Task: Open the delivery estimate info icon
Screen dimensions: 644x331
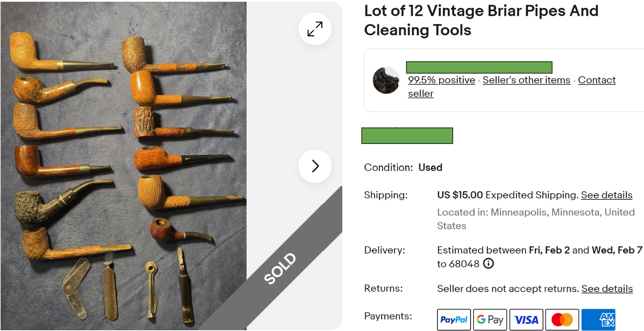Action: 488,264
